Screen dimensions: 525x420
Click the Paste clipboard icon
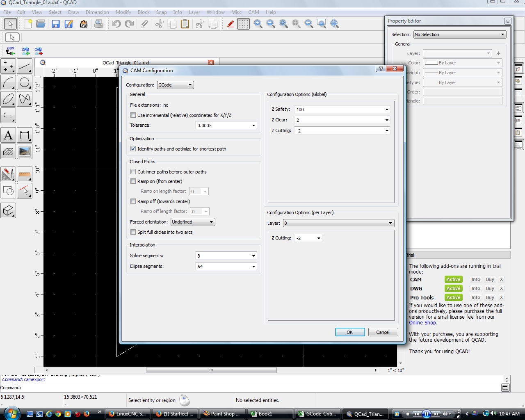click(x=185, y=24)
